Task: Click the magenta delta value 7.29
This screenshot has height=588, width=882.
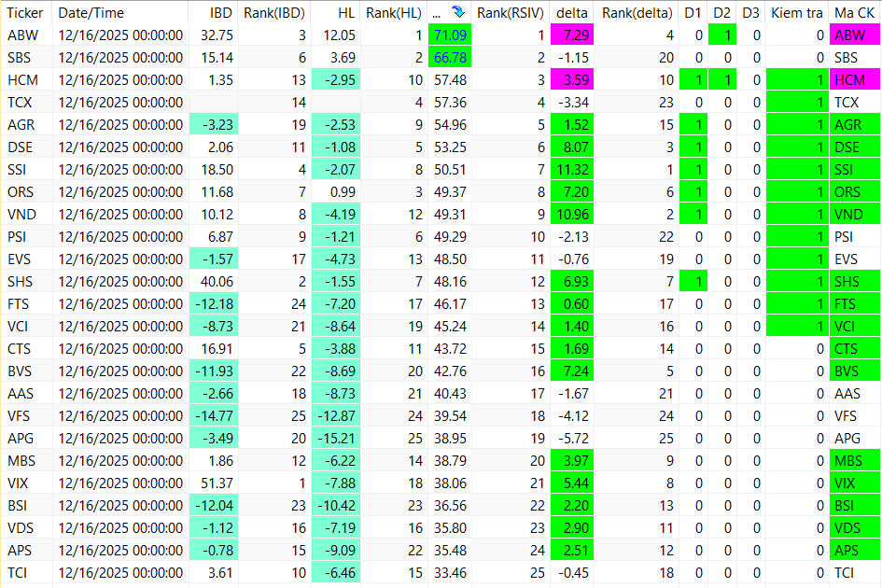Action: [572, 35]
